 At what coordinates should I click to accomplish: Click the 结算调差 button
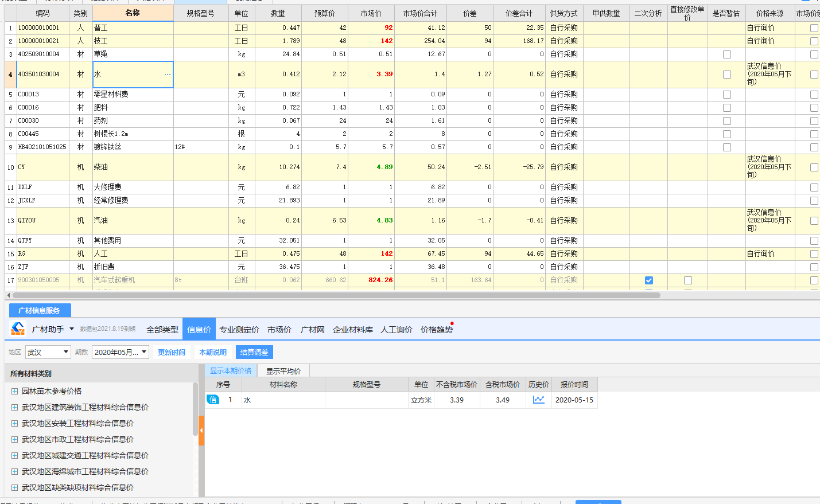(x=254, y=352)
